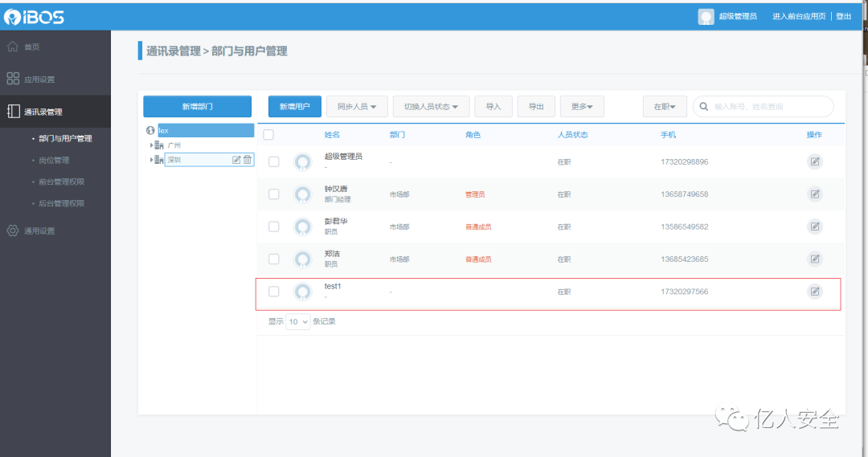
Task: Edit the test1 user row
Action: pos(815,292)
